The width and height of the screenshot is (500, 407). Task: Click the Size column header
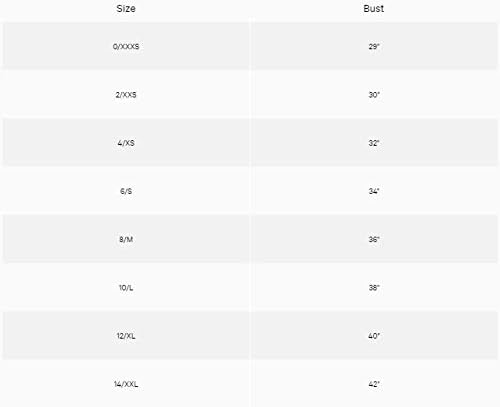[126, 9]
